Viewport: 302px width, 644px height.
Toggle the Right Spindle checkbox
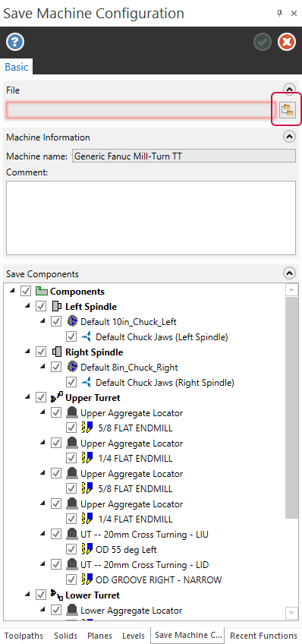[41, 352]
